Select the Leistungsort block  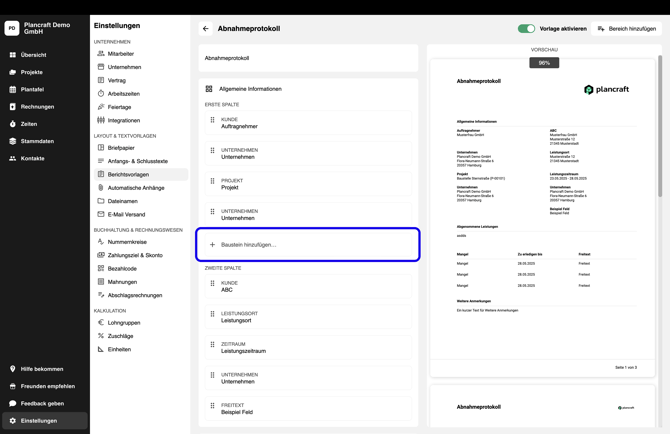point(308,317)
